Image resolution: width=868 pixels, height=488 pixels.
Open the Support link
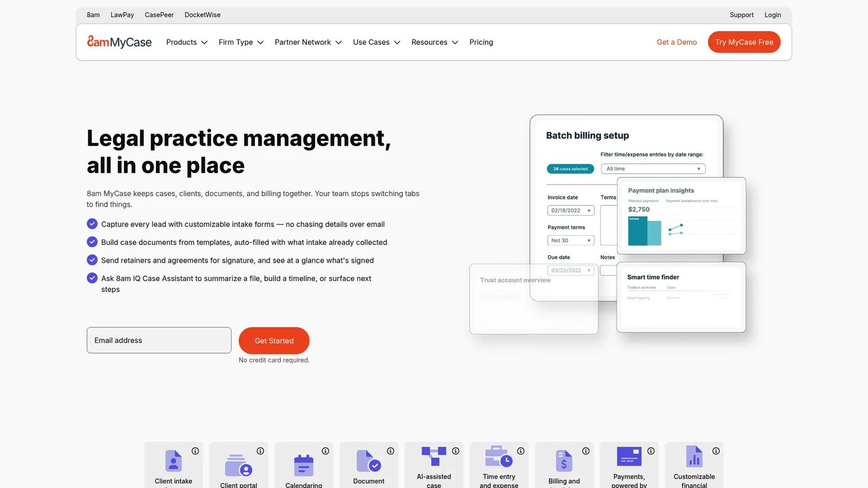coord(741,15)
